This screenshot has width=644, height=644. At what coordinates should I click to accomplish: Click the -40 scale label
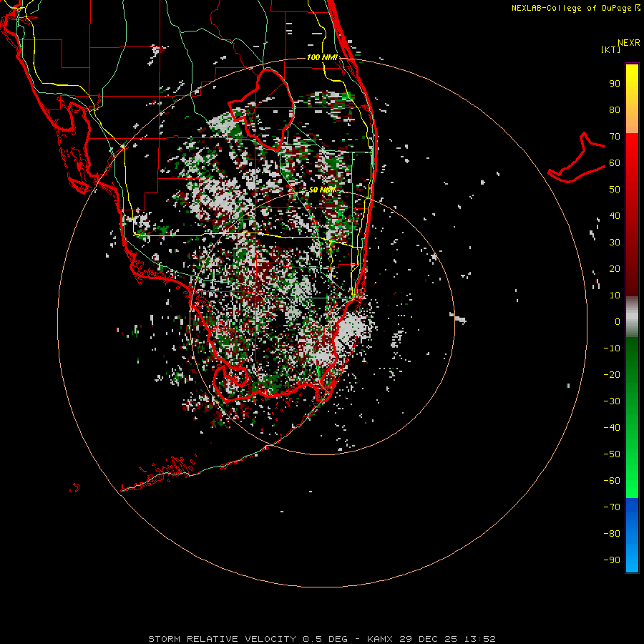(x=612, y=428)
